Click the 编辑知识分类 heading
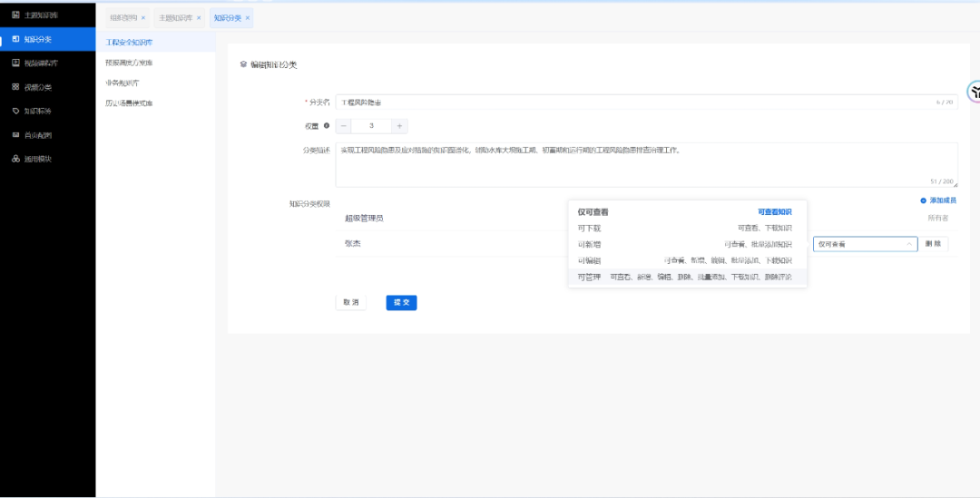The width and height of the screenshot is (980, 498). pyautogui.click(x=273, y=64)
